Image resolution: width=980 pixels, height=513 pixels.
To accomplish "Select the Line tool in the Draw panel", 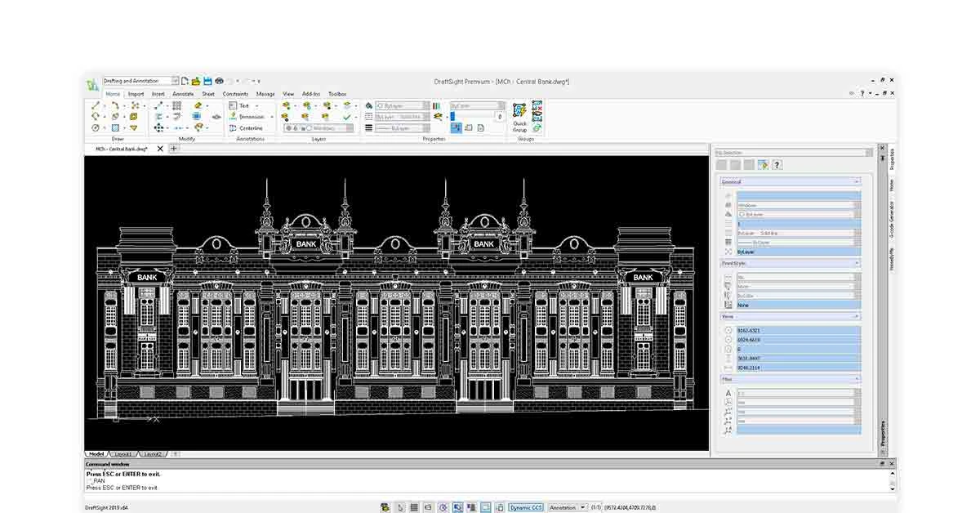I will click(x=96, y=105).
